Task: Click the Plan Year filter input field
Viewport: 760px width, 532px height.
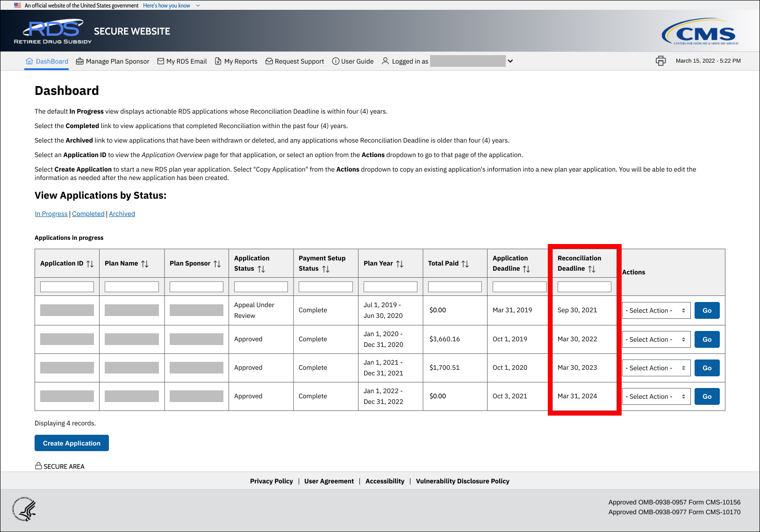Action: click(x=390, y=287)
